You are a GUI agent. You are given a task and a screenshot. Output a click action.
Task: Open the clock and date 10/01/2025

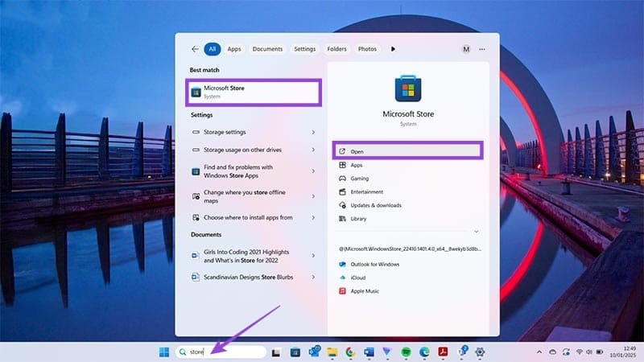pos(622,352)
